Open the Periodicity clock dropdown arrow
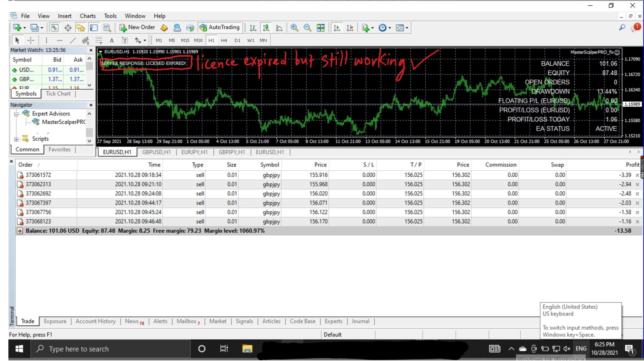Image resolution: width=644 pixels, height=361 pixels. coord(390,28)
